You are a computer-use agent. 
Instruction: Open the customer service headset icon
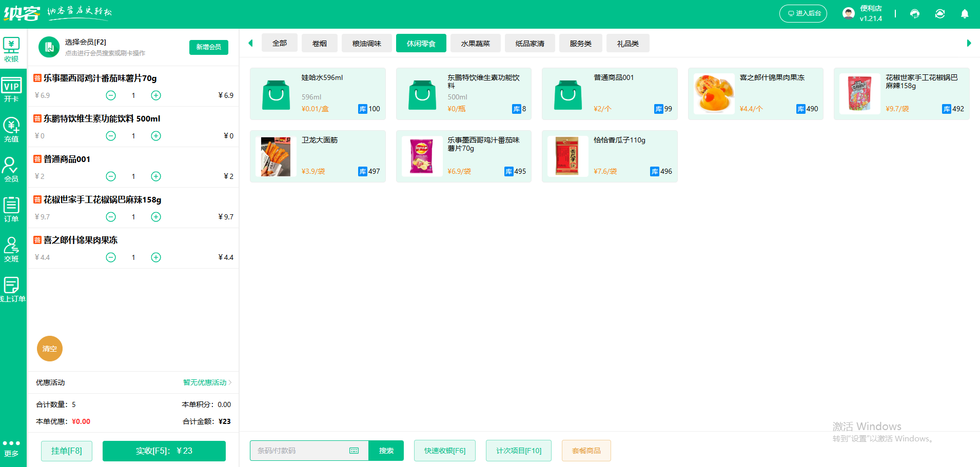point(915,13)
